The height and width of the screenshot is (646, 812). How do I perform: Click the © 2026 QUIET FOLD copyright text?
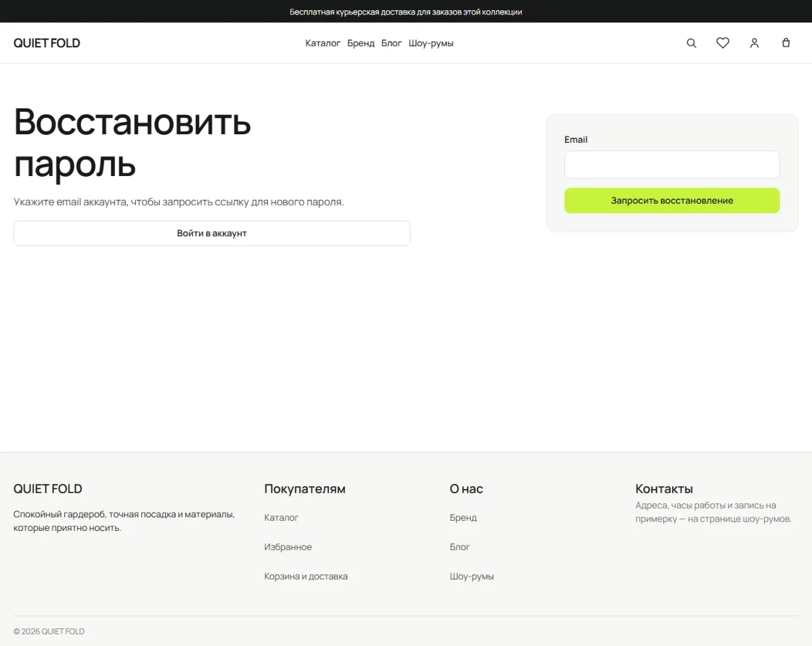pos(49,631)
